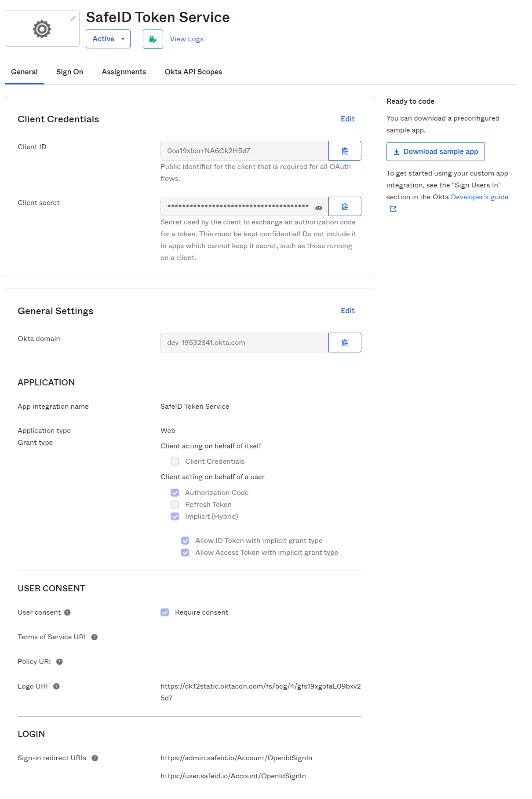Image resolution: width=532 pixels, height=799 pixels.
Task: Open the Okta API Scopes tab
Action: click(x=193, y=72)
